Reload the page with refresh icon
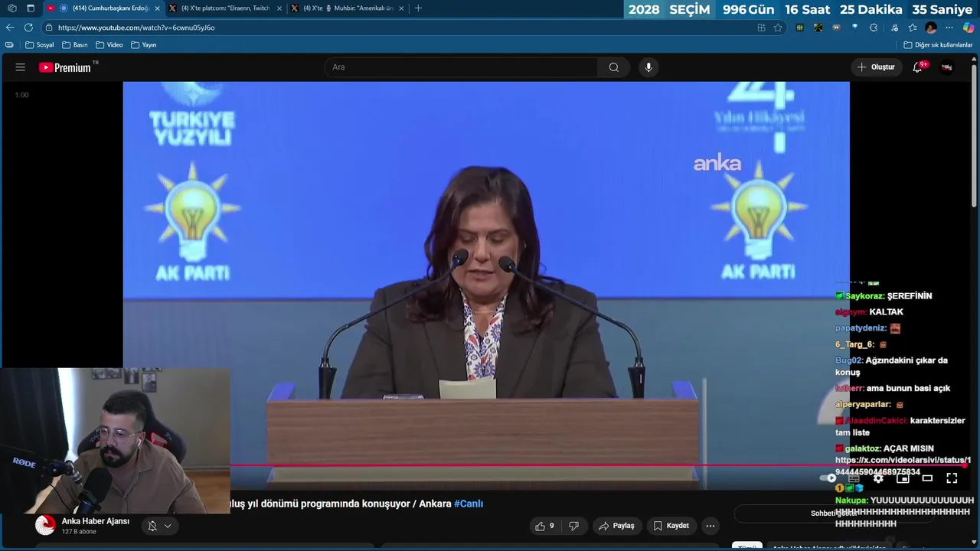980x551 pixels. [28, 28]
